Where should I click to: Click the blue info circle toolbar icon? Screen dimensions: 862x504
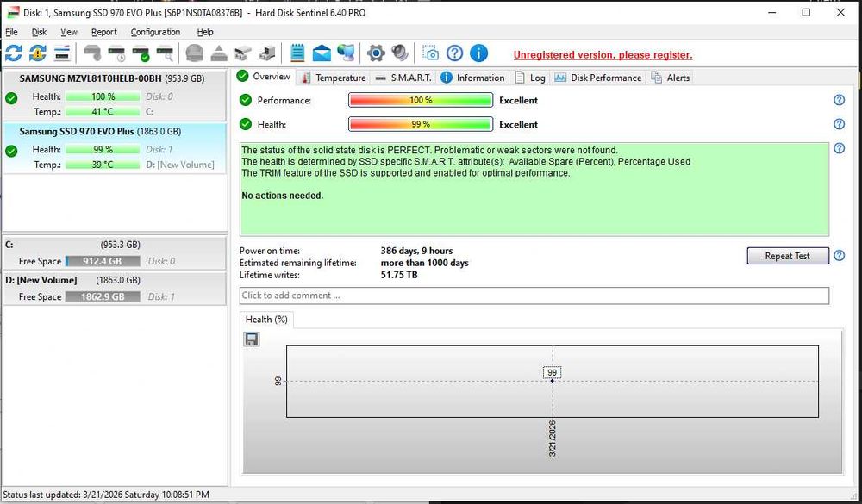point(478,53)
